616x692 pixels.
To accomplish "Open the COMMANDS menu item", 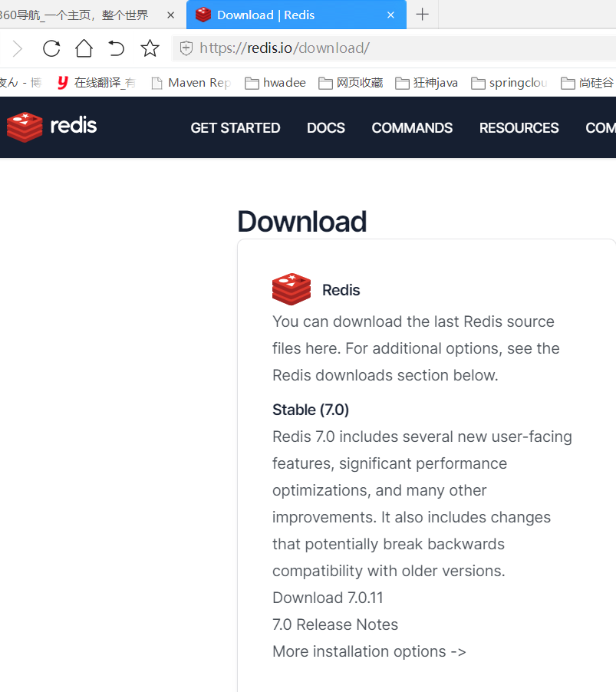I will 412,128.
